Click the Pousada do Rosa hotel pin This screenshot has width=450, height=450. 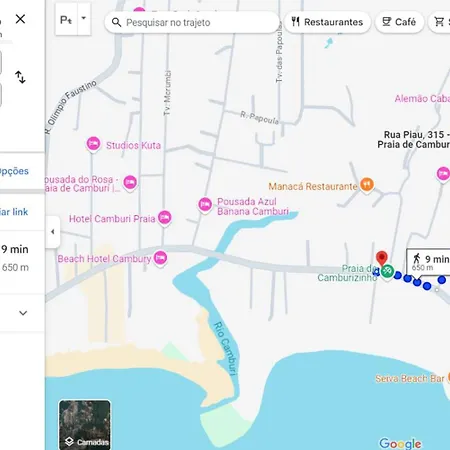(130, 183)
